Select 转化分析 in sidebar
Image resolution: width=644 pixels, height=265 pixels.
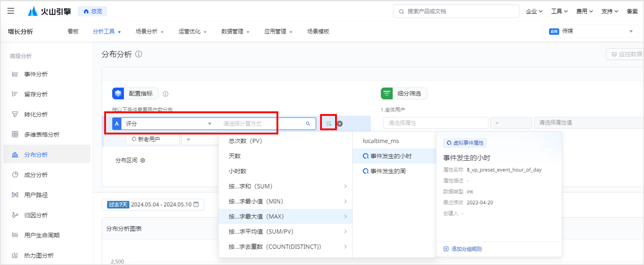(x=47, y=115)
